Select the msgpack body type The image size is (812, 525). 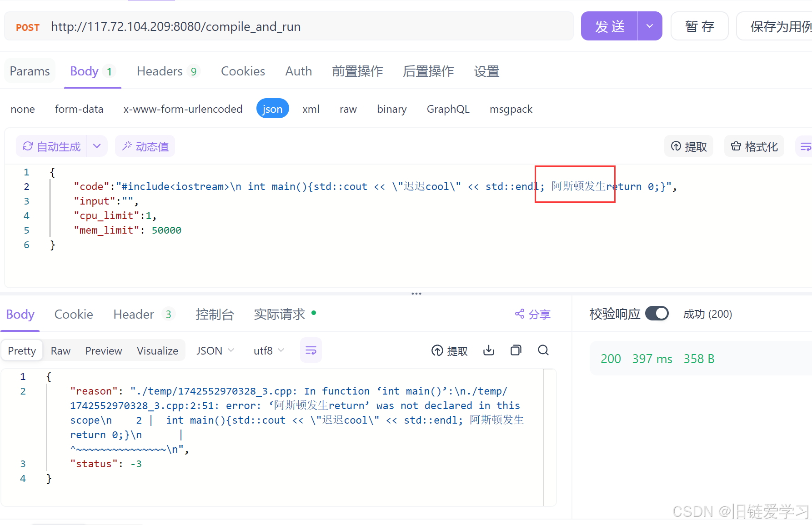pyautogui.click(x=511, y=109)
